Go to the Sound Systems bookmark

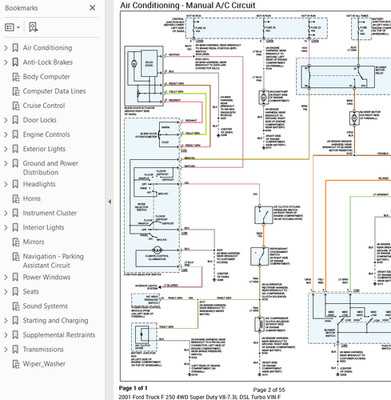point(45,306)
